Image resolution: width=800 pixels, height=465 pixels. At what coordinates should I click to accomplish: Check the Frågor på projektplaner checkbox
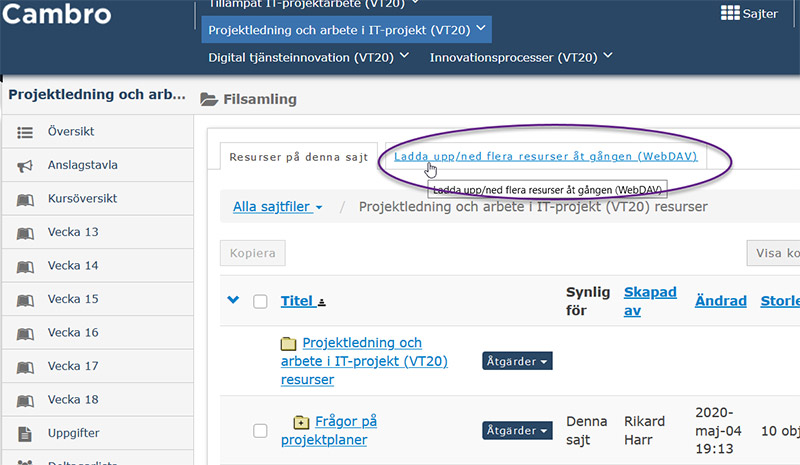tap(260, 431)
